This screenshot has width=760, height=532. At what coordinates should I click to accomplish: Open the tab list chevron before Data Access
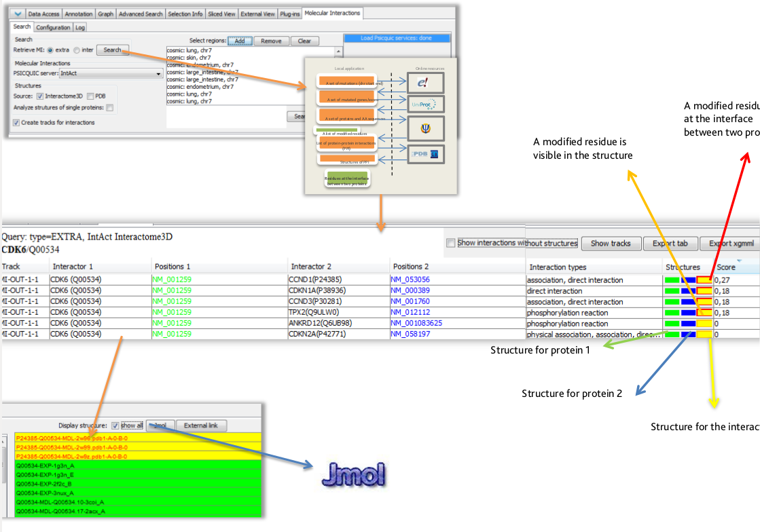click(18, 14)
